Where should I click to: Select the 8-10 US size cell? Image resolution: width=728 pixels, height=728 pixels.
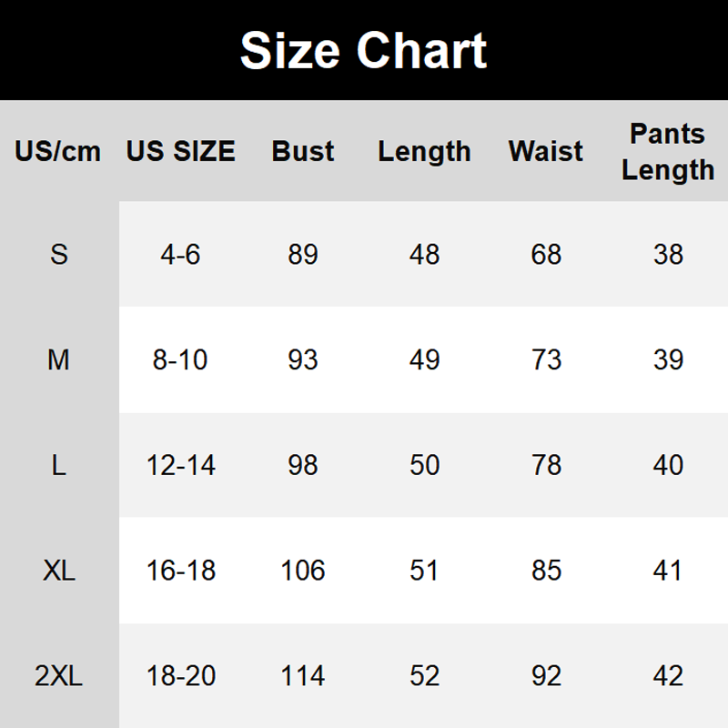tap(180, 359)
